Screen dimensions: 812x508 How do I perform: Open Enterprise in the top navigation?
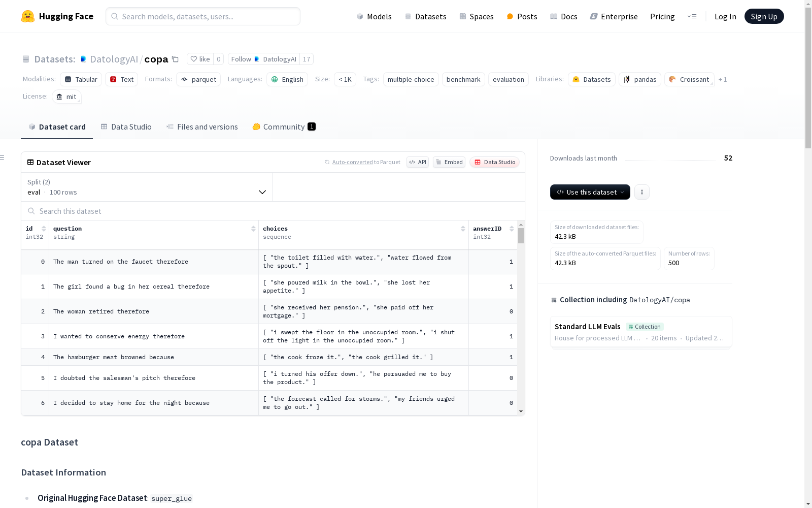point(614,16)
